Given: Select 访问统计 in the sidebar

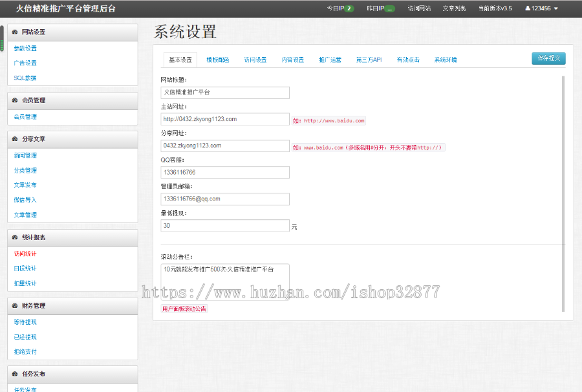Looking at the screenshot, I should pos(24,254).
